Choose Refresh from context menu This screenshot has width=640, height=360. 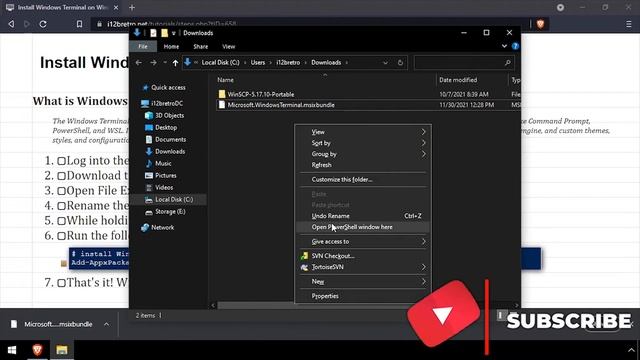coord(363,165)
